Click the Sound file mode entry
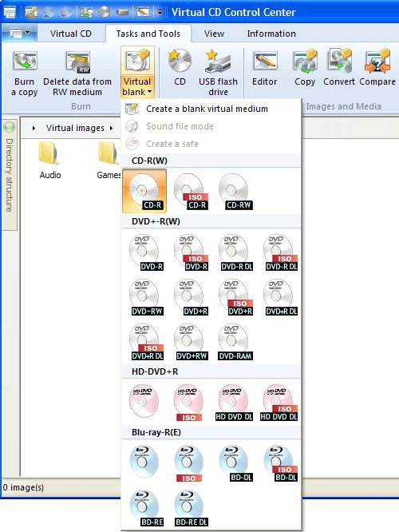Image resolution: width=399 pixels, height=532 pixels. pos(211,126)
